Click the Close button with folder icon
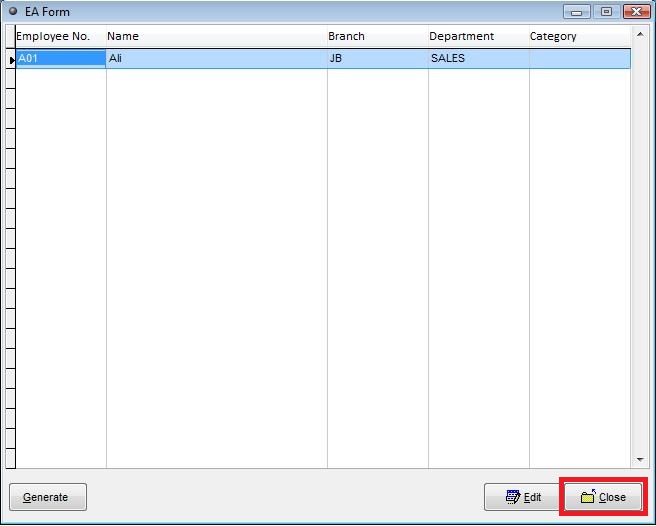656x526 pixels. pos(603,497)
